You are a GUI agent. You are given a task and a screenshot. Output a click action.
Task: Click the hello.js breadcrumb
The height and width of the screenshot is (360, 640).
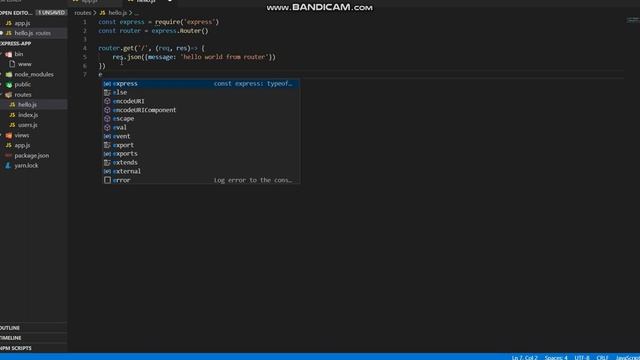(118, 13)
